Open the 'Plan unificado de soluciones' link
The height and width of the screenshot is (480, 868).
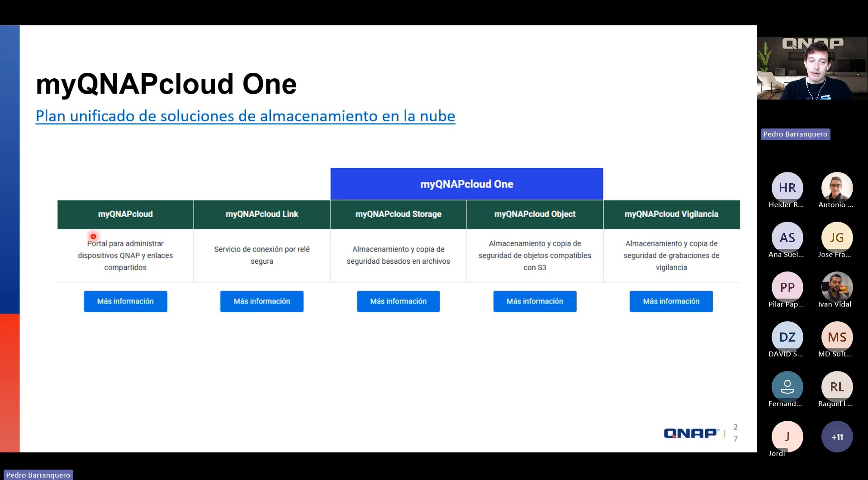[x=245, y=116]
